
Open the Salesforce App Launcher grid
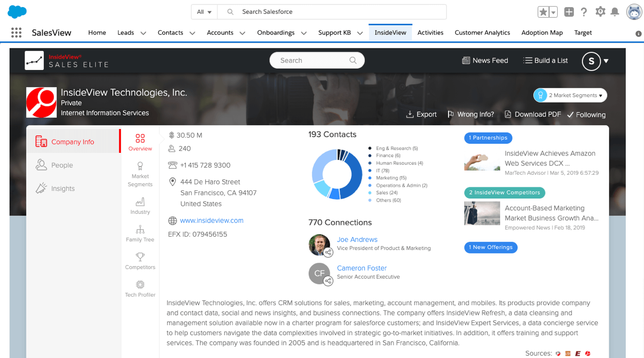coord(16,32)
